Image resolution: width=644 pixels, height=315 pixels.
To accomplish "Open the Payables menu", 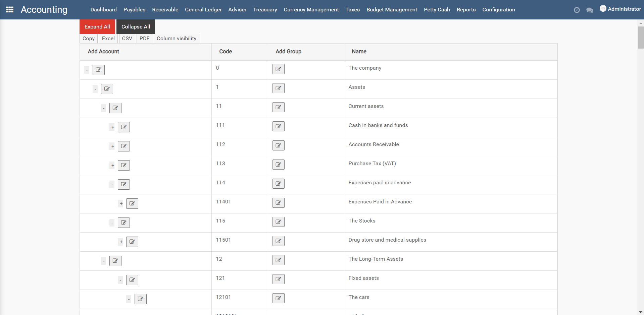I will click(134, 10).
